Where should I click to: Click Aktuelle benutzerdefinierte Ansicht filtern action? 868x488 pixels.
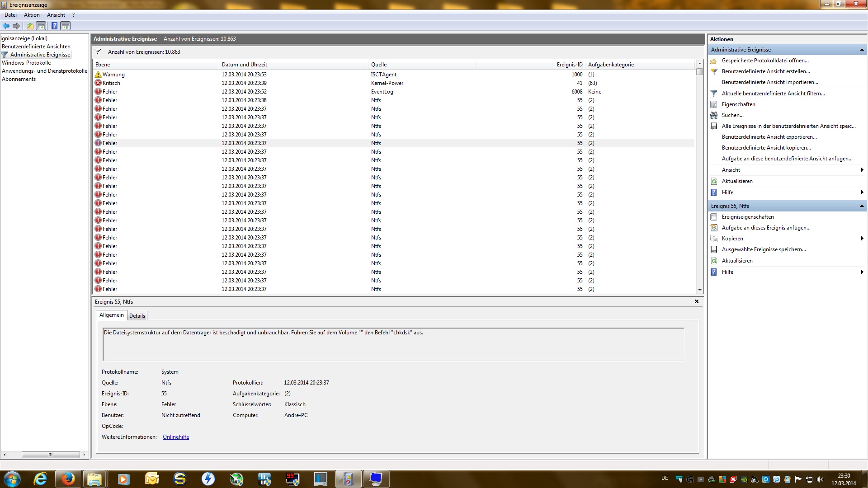pyautogui.click(x=773, y=94)
